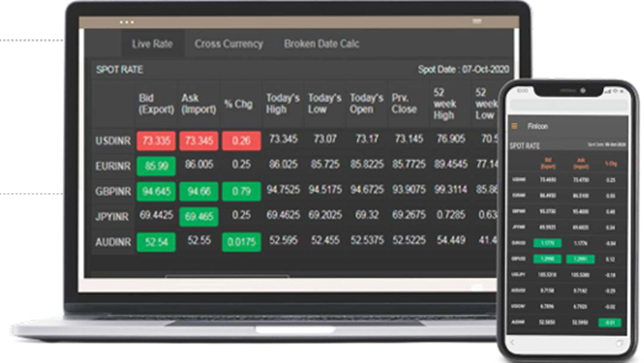
Task: Select the green GBPINR % Chg cell 0.79
Action: pos(241,191)
